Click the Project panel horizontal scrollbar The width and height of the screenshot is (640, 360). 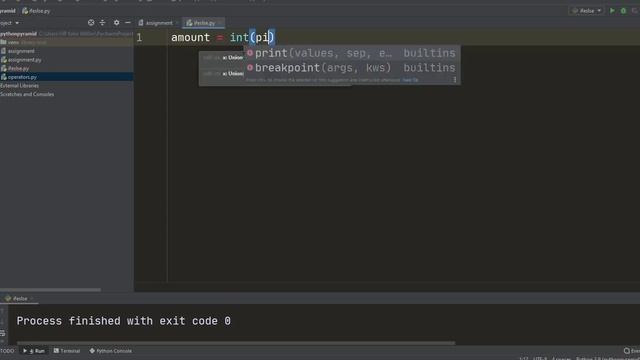(50, 290)
